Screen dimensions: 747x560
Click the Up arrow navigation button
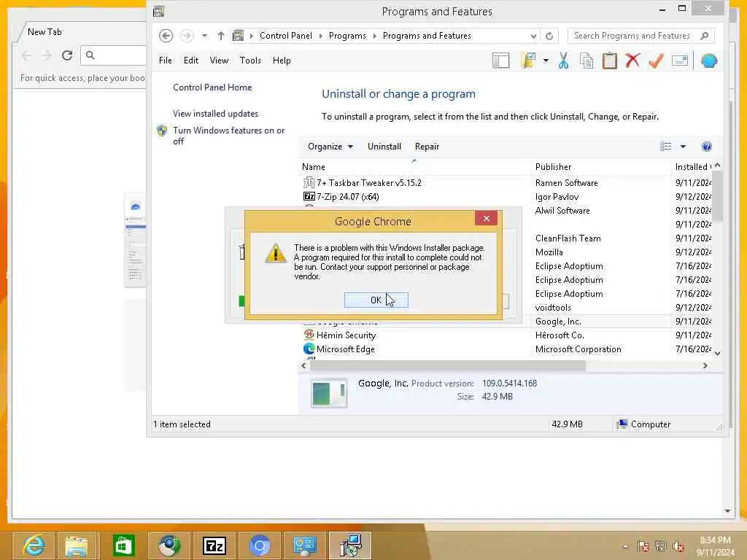pos(220,36)
